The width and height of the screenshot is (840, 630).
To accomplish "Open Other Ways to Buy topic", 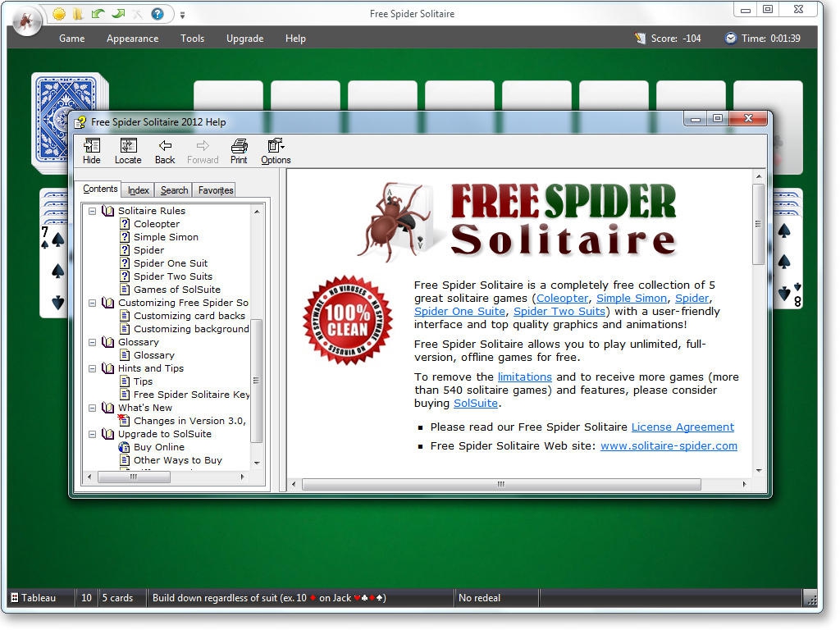I will point(177,460).
